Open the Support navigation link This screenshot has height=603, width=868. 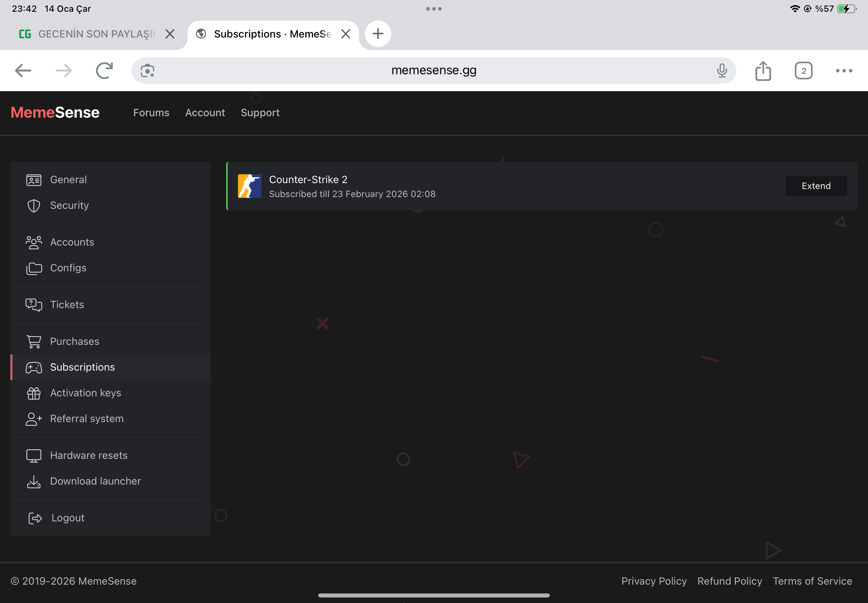260,113
